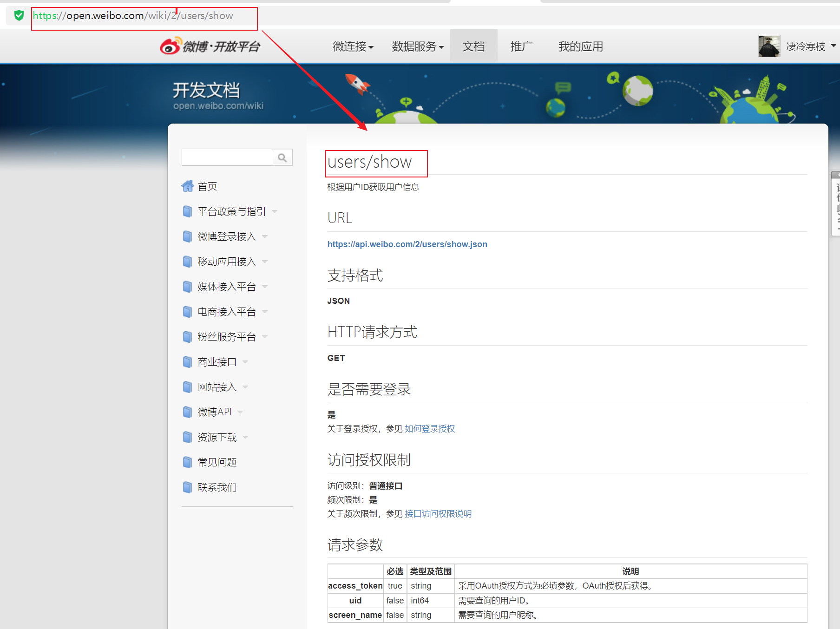Open 联系我们 sidebar link

point(217,487)
